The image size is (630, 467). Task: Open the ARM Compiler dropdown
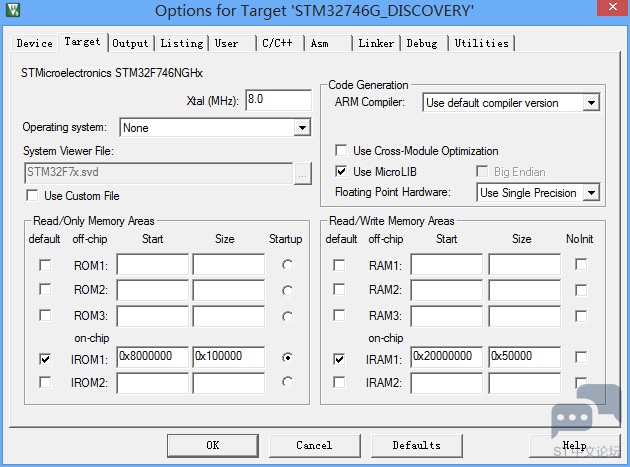591,103
